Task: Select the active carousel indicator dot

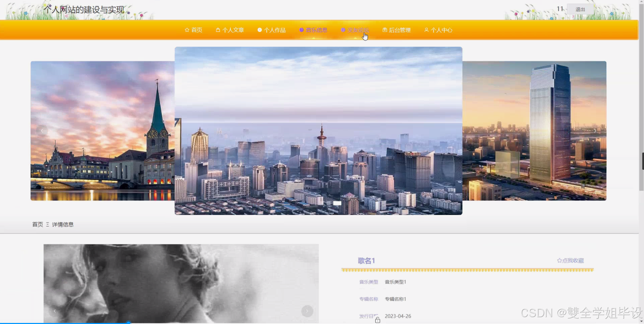Action: click(338, 203)
